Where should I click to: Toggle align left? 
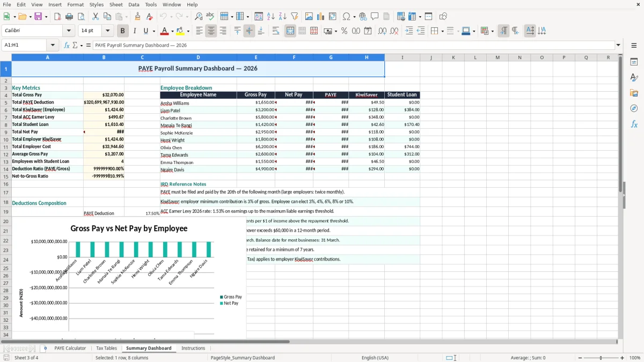pos(200,31)
